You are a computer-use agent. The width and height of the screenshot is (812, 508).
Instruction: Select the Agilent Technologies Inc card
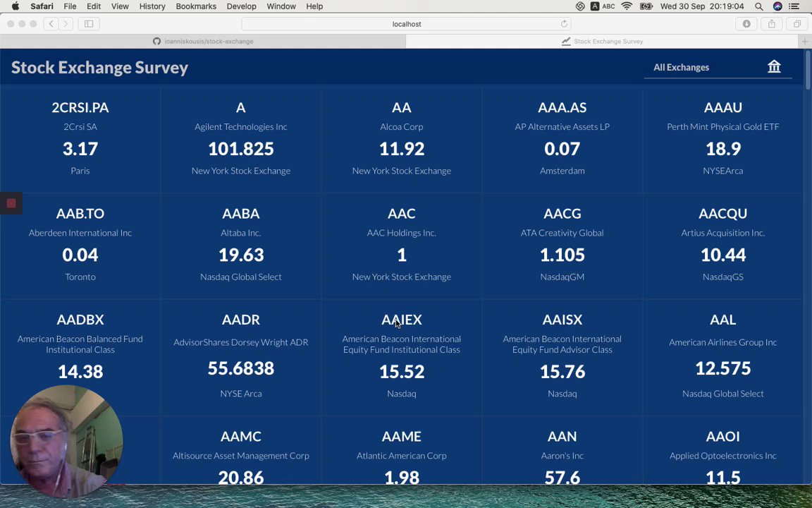pyautogui.click(x=241, y=140)
